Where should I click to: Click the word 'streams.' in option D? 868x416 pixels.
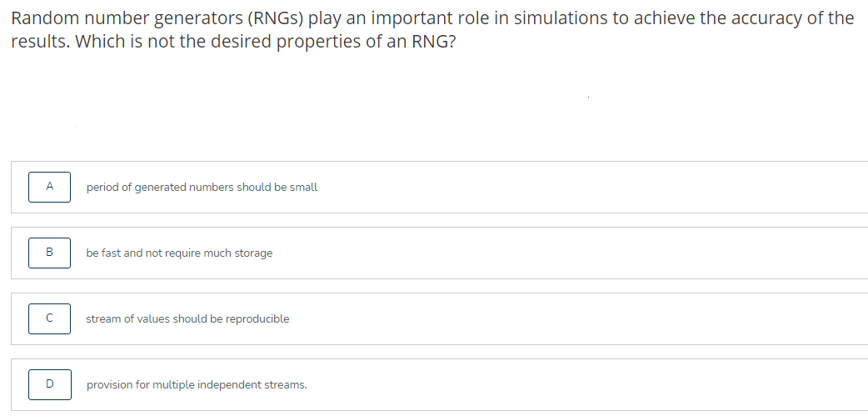tap(286, 385)
